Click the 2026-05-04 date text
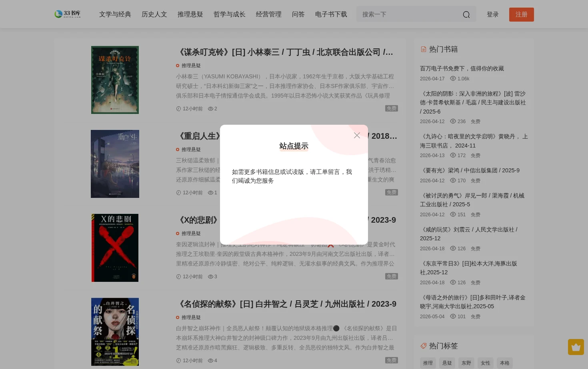 [x=432, y=317]
